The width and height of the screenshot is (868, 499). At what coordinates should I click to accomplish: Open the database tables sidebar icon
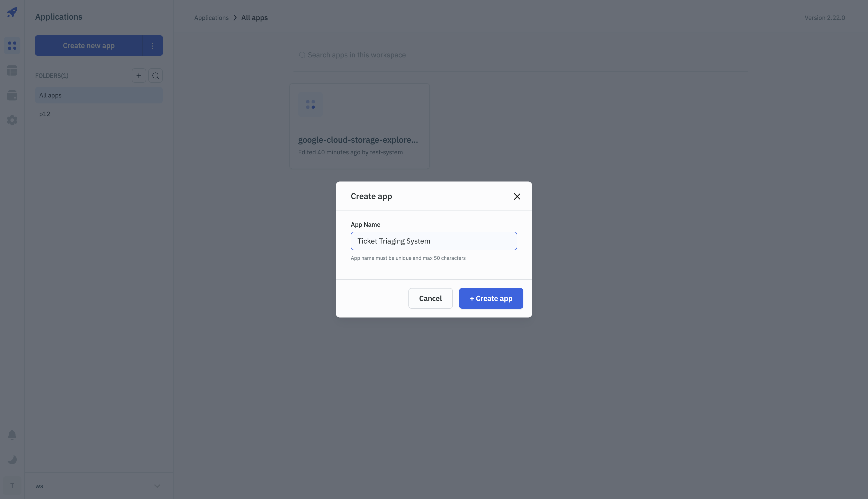pyautogui.click(x=12, y=71)
